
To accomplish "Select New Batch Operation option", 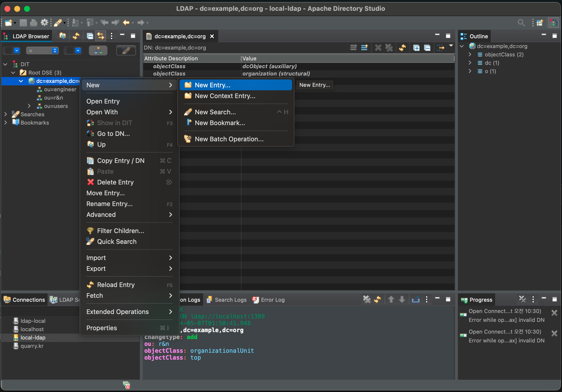I will tap(229, 139).
